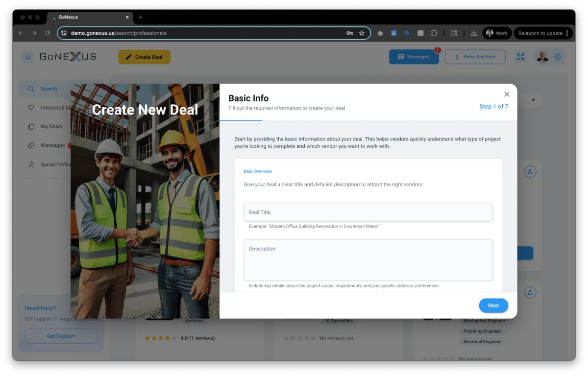Click the address bar URL
This screenshot has width=588, height=376.
(119, 33)
